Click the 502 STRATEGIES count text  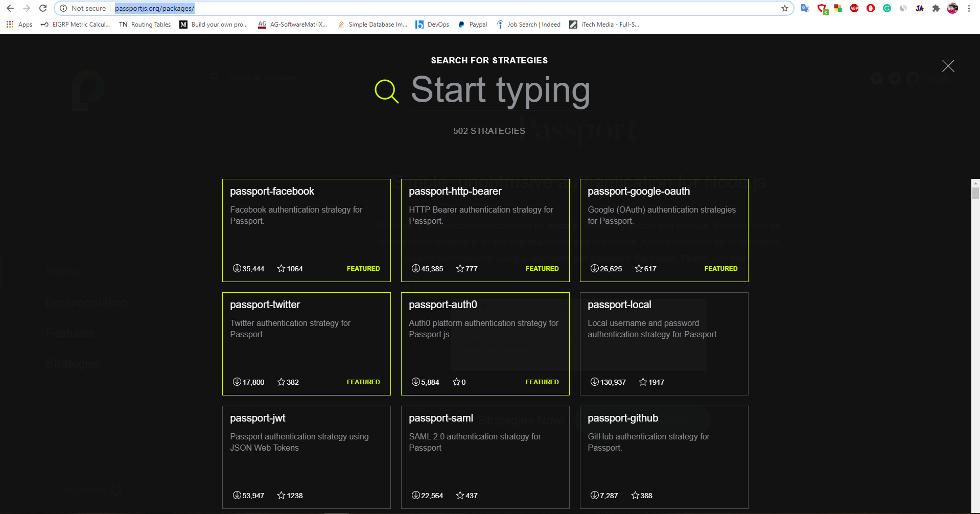489,131
